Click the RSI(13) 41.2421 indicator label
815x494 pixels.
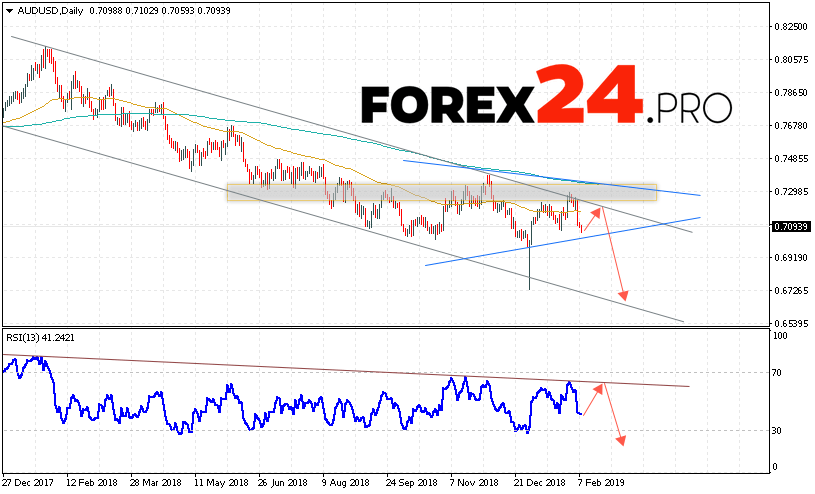(x=40, y=339)
